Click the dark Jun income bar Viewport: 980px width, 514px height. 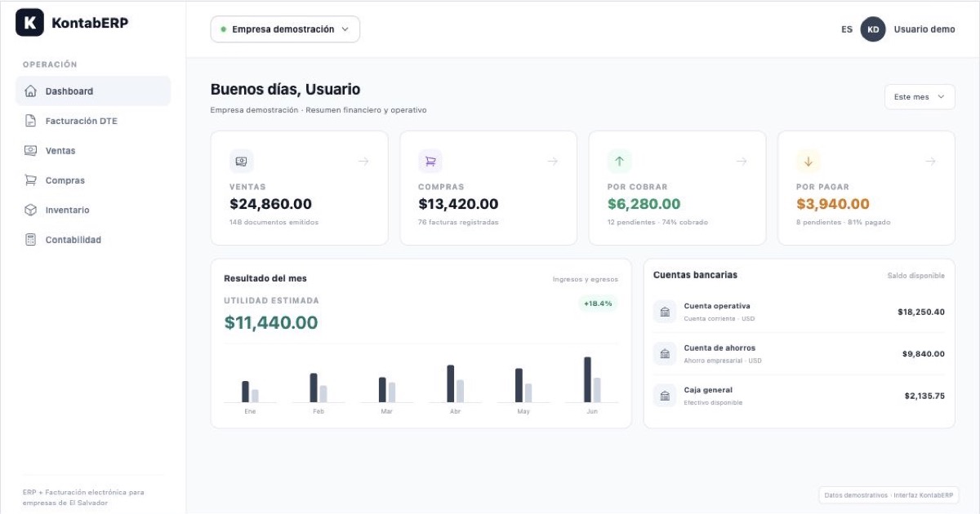click(x=587, y=379)
